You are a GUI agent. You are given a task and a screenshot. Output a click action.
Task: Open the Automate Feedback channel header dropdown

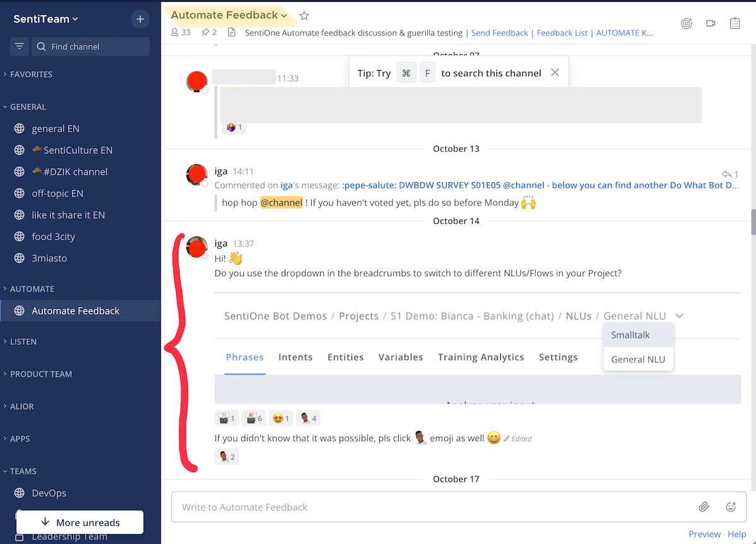point(229,15)
